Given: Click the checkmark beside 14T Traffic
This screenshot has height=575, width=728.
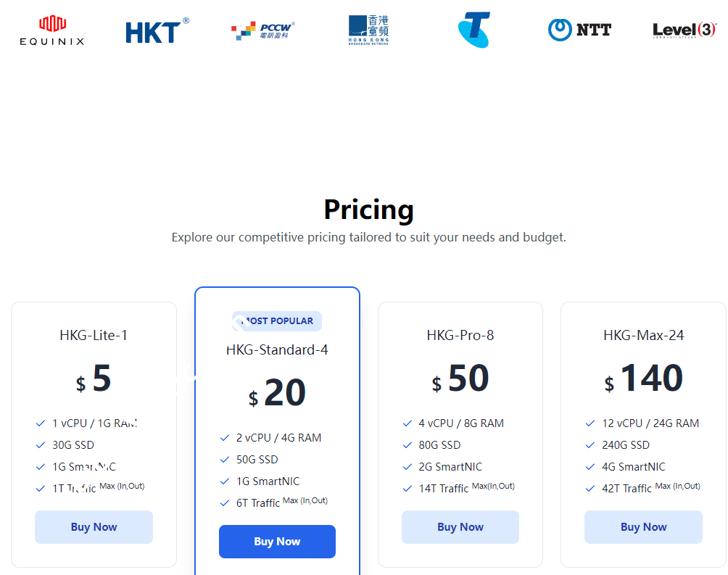Looking at the screenshot, I should [407, 489].
